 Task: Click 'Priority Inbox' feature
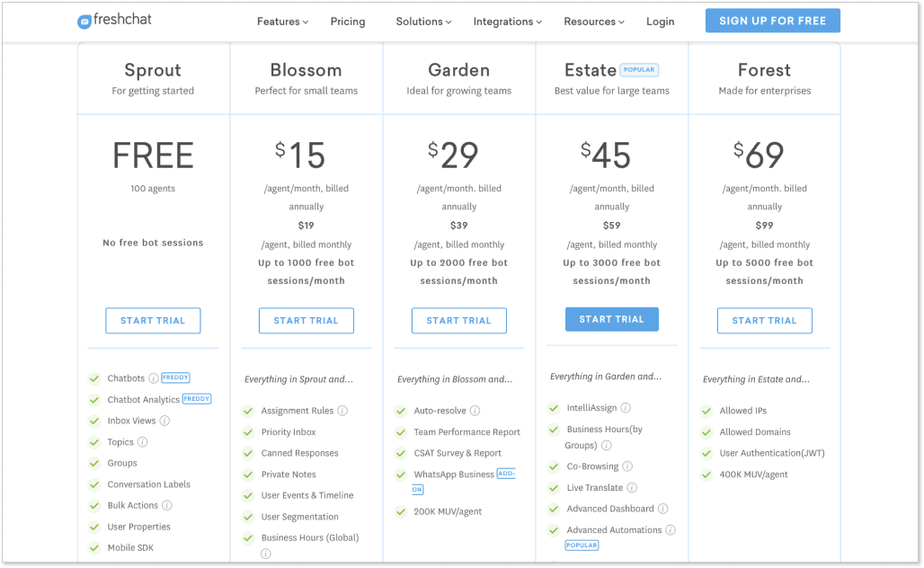(x=289, y=432)
